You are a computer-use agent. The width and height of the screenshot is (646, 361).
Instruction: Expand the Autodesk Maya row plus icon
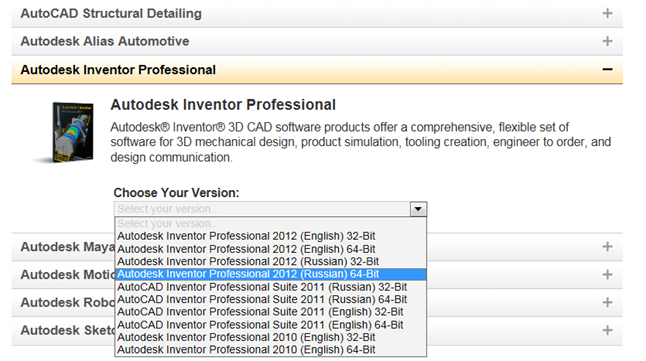point(607,247)
